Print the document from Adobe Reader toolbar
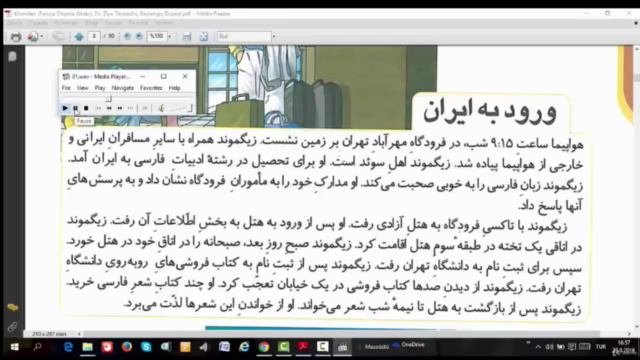The image size is (640, 360). coord(16,37)
